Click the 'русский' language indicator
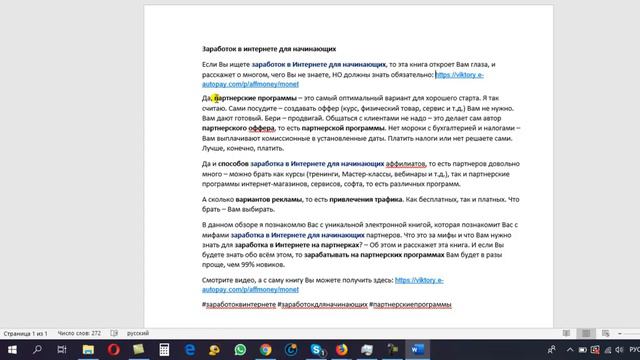The image size is (640, 360). click(138, 333)
